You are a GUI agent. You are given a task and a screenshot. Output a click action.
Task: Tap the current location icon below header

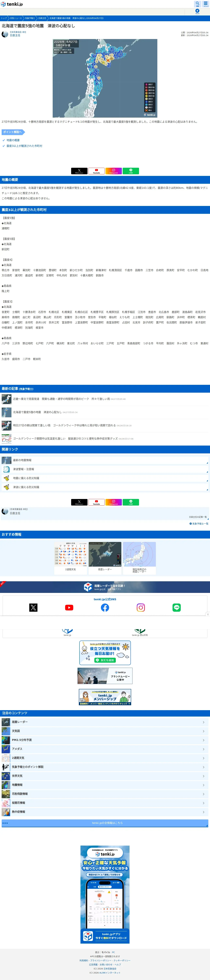point(197,11)
